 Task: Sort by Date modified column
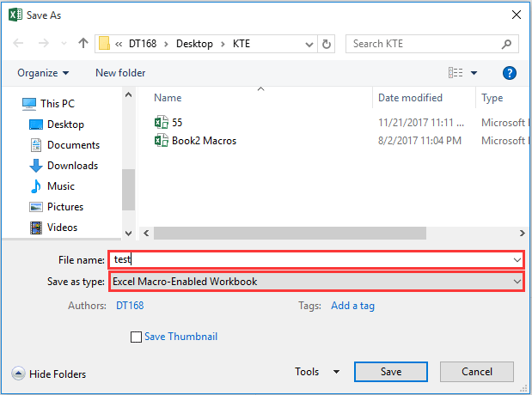[410, 98]
